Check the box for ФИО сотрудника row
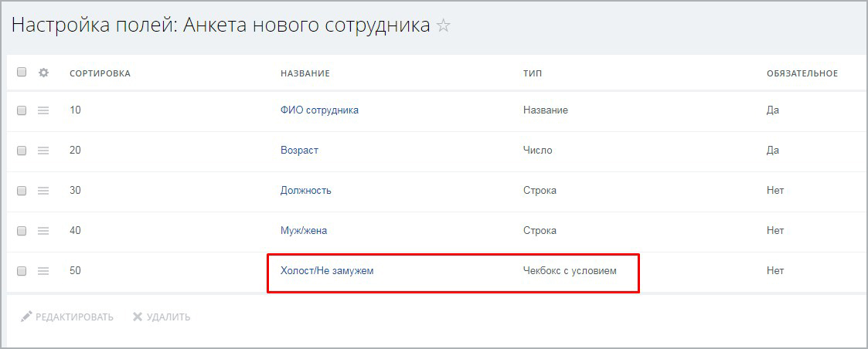Image resolution: width=868 pixels, height=349 pixels. pyautogui.click(x=22, y=110)
